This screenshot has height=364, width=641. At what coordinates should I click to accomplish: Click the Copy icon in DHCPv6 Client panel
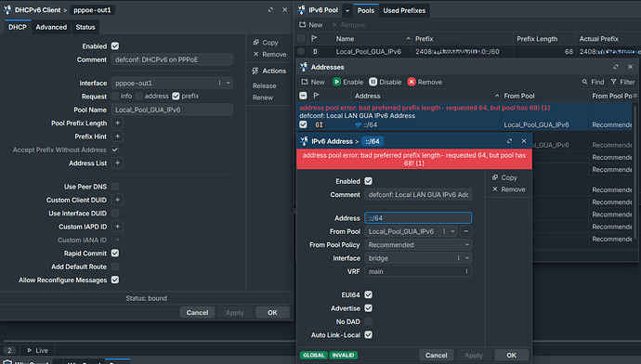[x=256, y=42]
